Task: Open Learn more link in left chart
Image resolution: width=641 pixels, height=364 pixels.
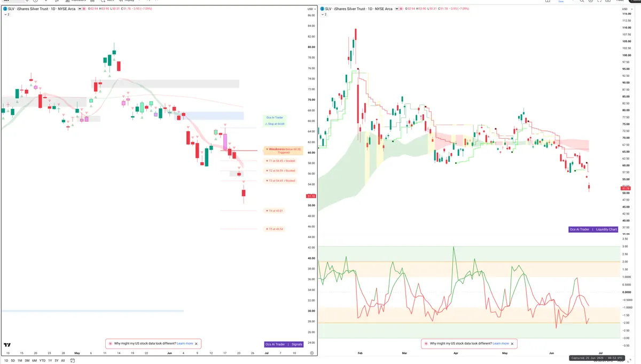Action: [x=185, y=344]
